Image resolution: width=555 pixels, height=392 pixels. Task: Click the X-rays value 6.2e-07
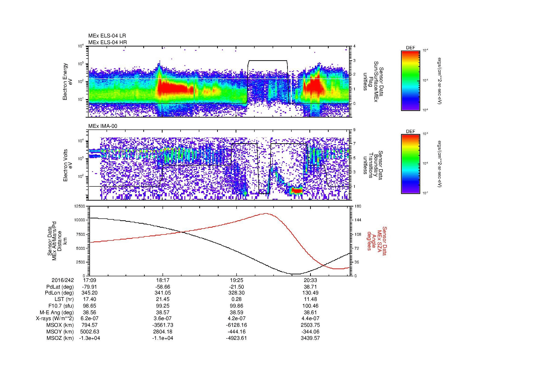click(90, 319)
